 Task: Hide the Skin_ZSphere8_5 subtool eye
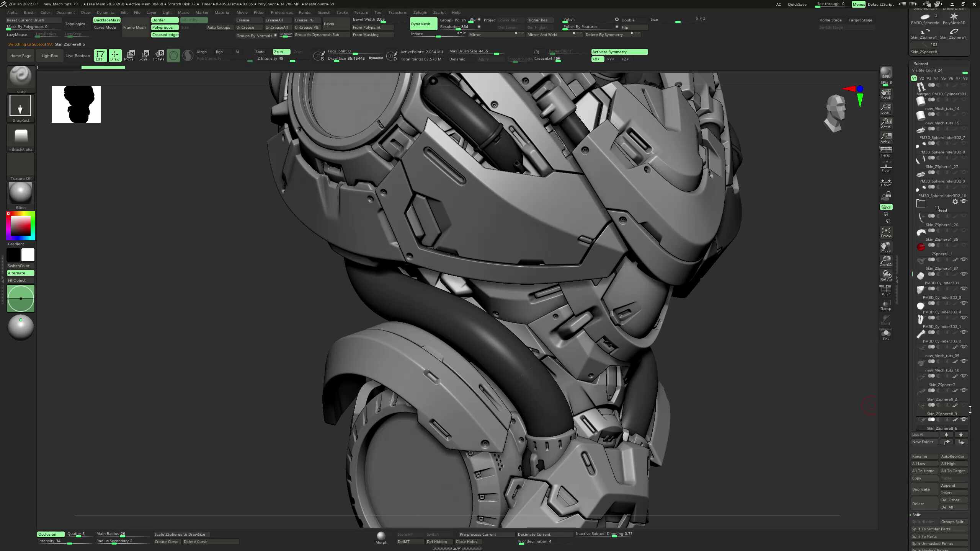[x=964, y=419]
